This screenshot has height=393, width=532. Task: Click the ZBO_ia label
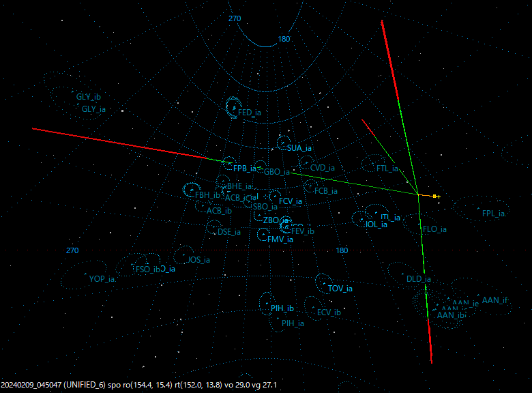pos(276,220)
